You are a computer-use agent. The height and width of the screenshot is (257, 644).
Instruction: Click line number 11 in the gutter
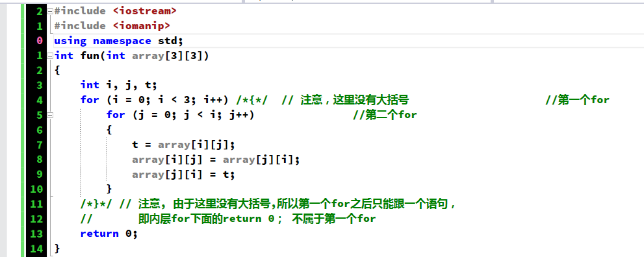[36, 204]
